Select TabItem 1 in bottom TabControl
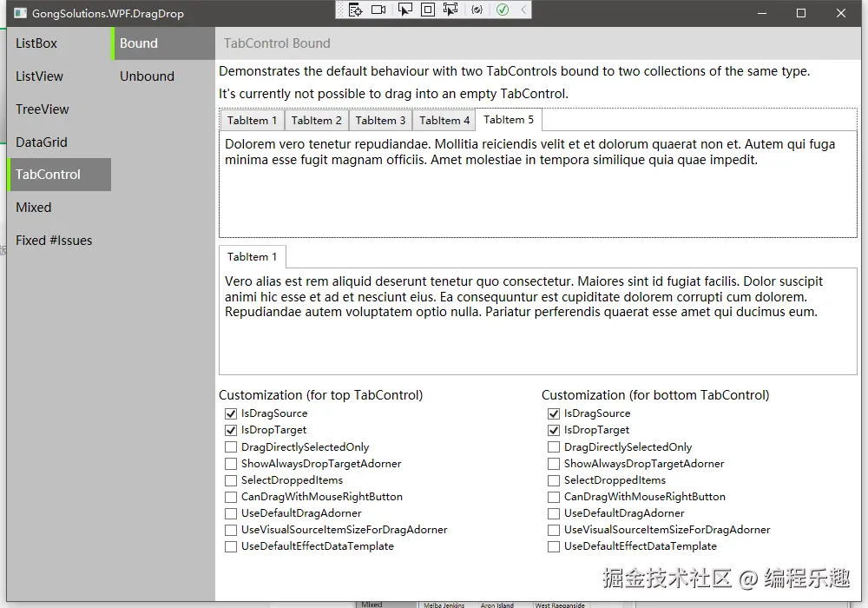Screen dimensions: 868x608 pos(252,257)
